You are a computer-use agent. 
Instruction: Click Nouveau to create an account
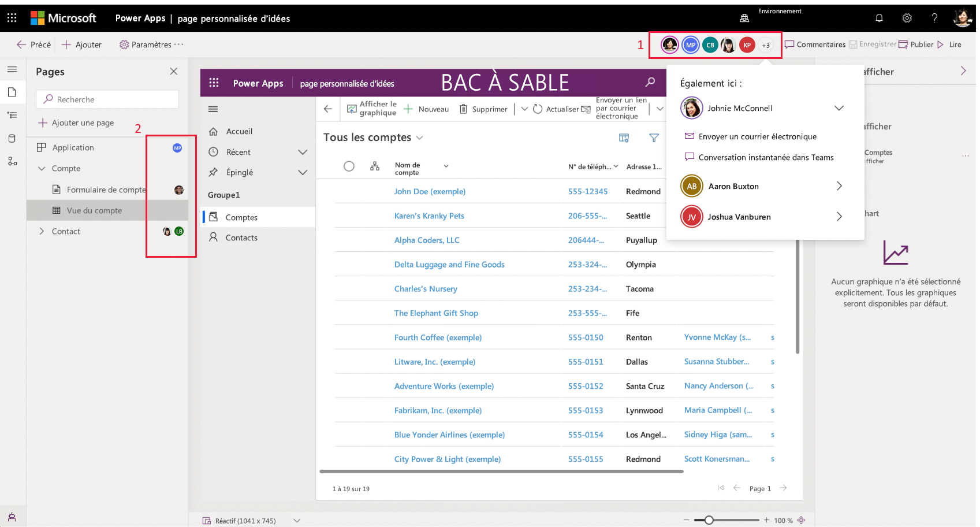[x=426, y=109]
